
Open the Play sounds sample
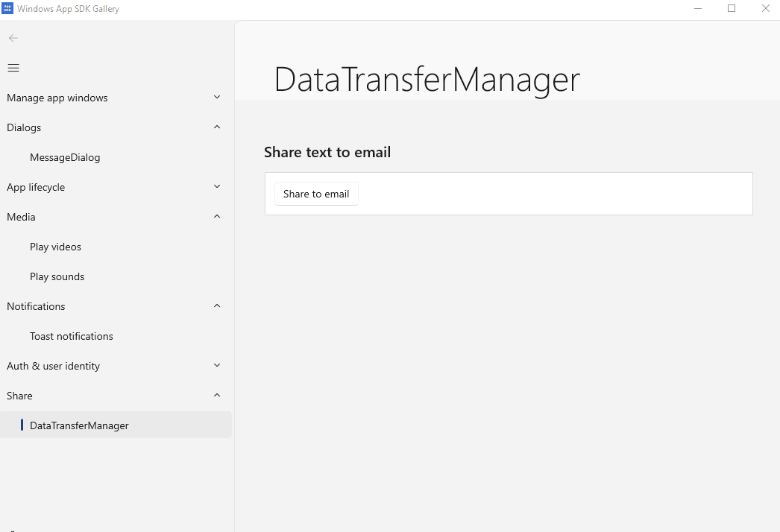click(57, 276)
